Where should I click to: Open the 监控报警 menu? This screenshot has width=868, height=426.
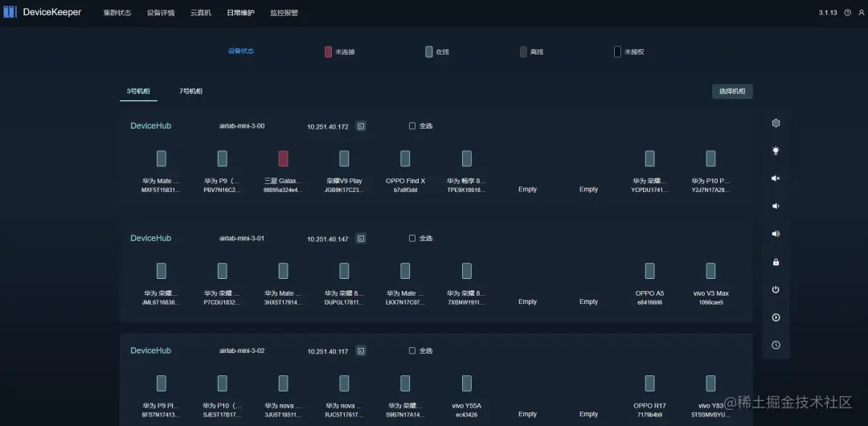[x=284, y=13]
